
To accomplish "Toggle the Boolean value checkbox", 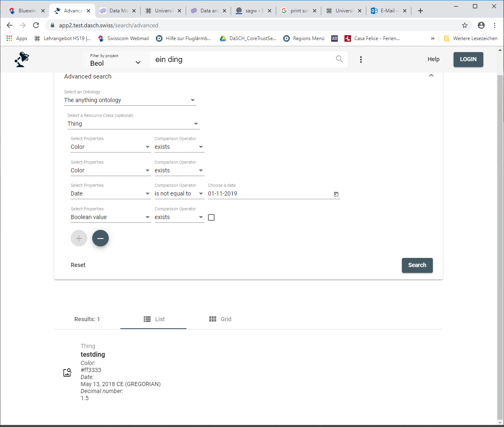I will pos(211,217).
